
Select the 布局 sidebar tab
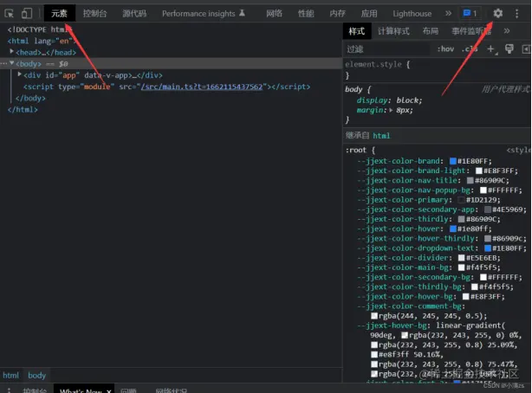pyautogui.click(x=431, y=31)
